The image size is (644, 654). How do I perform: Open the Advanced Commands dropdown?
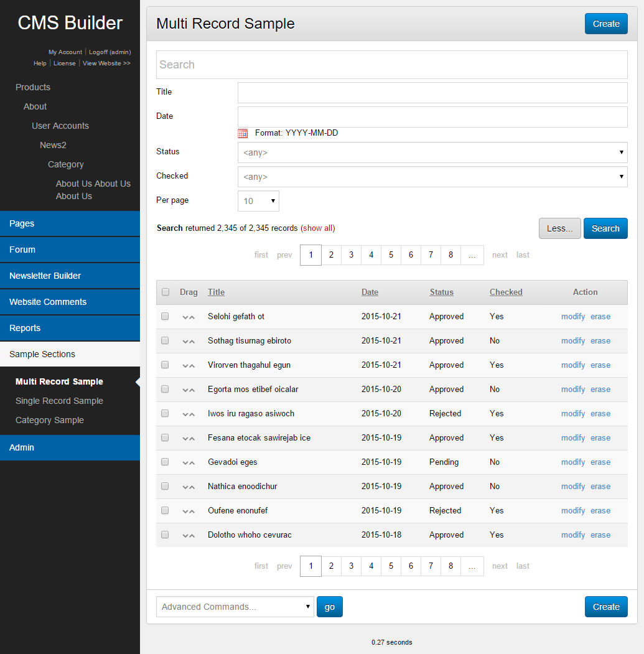pyautogui.click(x=235, y=607)
